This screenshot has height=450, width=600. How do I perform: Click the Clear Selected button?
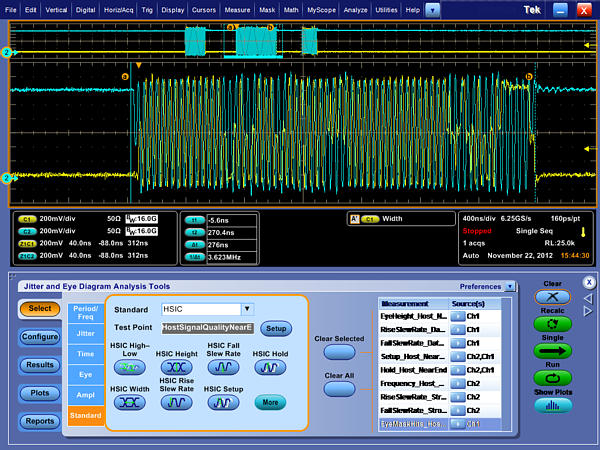point(338,352)
